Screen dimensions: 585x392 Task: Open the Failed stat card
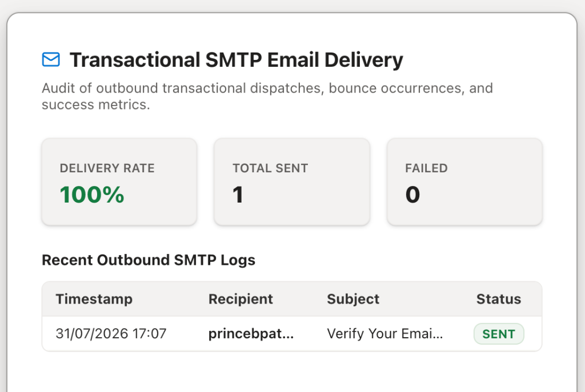click(x=464, y=182)
